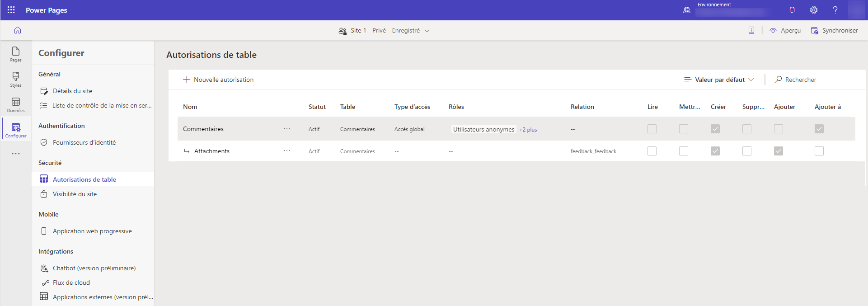
Task: Click the plus icon for Nouvelle autorisation
Action: pos(187,80)
